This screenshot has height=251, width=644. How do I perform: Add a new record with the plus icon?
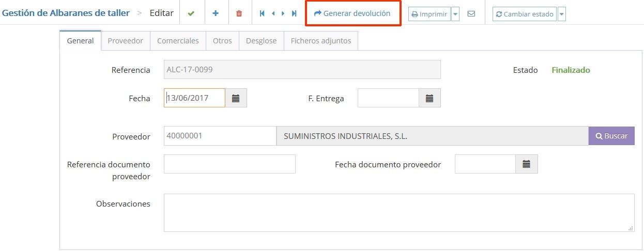click(x=216, y=13)
